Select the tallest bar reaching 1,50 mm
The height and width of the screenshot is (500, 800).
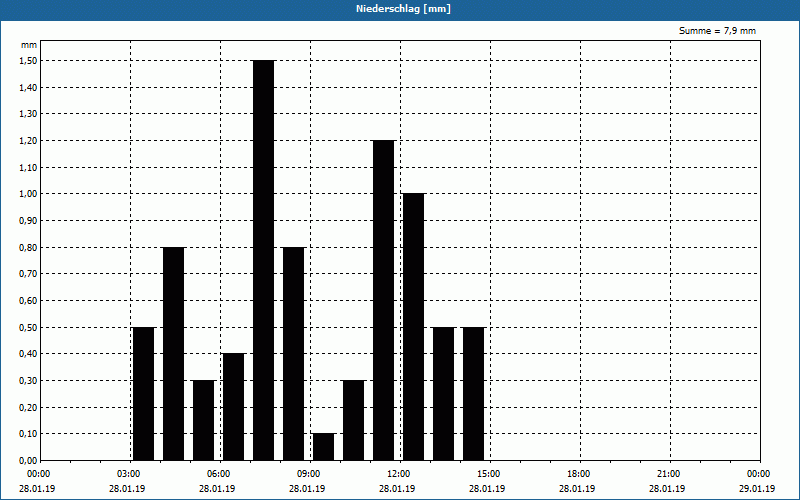[263, 260]
